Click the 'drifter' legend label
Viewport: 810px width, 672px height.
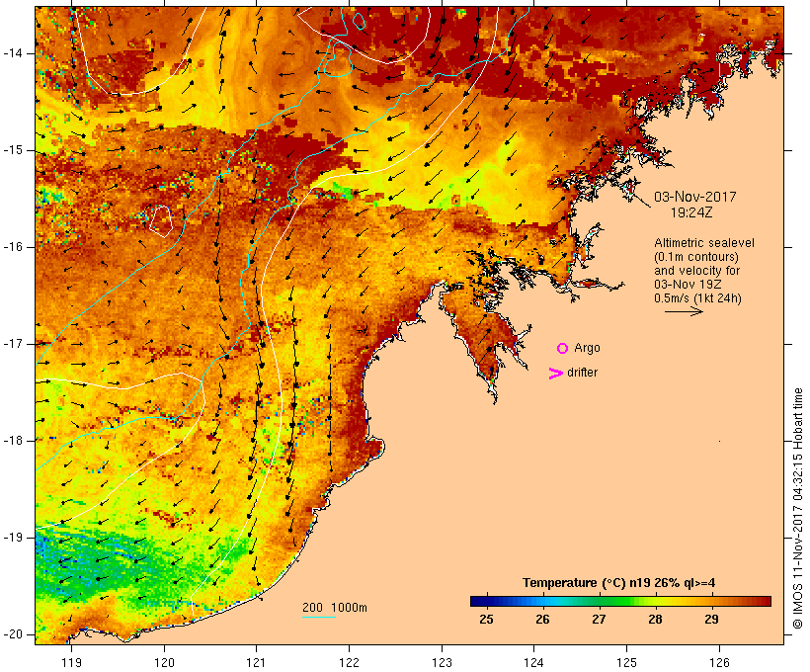point(582,373)
